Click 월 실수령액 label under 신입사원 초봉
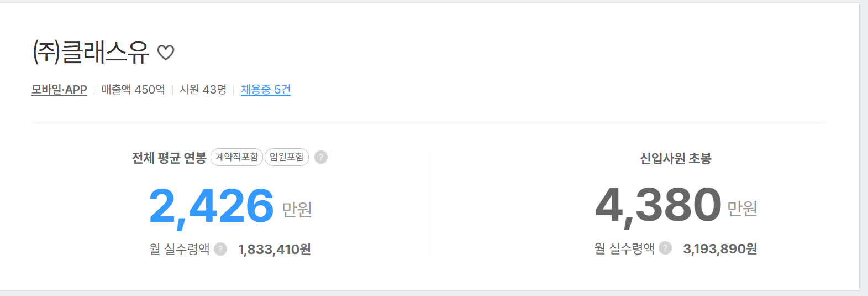 [x=624, y=249]
